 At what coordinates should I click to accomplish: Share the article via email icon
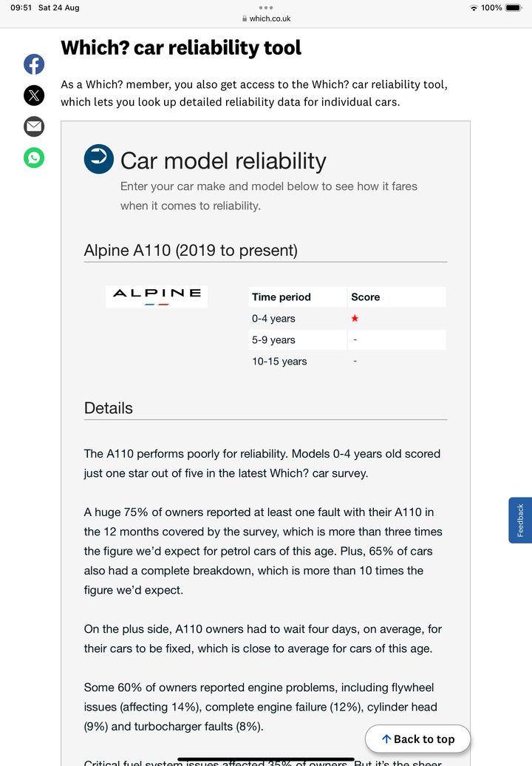pyautogui.click(x=34, y=126)
